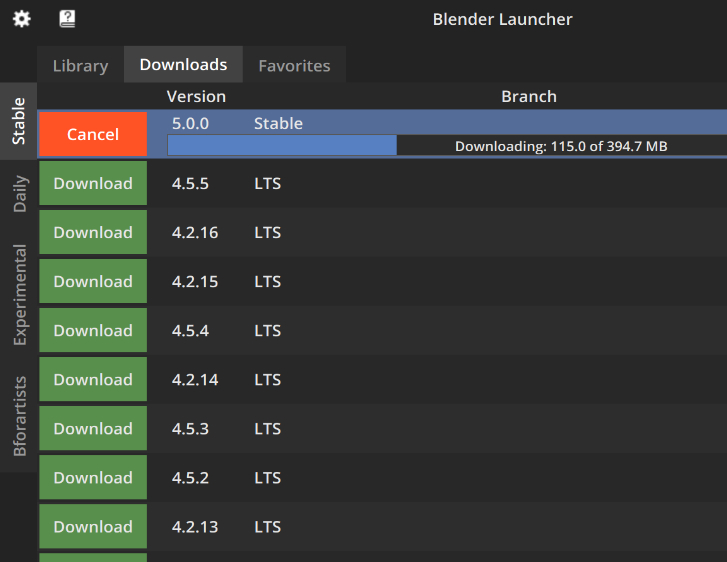Viewport: 727px width, 562px height.
Task: Download Blender 4.2.14 LTS
Action: click(93, 379)
